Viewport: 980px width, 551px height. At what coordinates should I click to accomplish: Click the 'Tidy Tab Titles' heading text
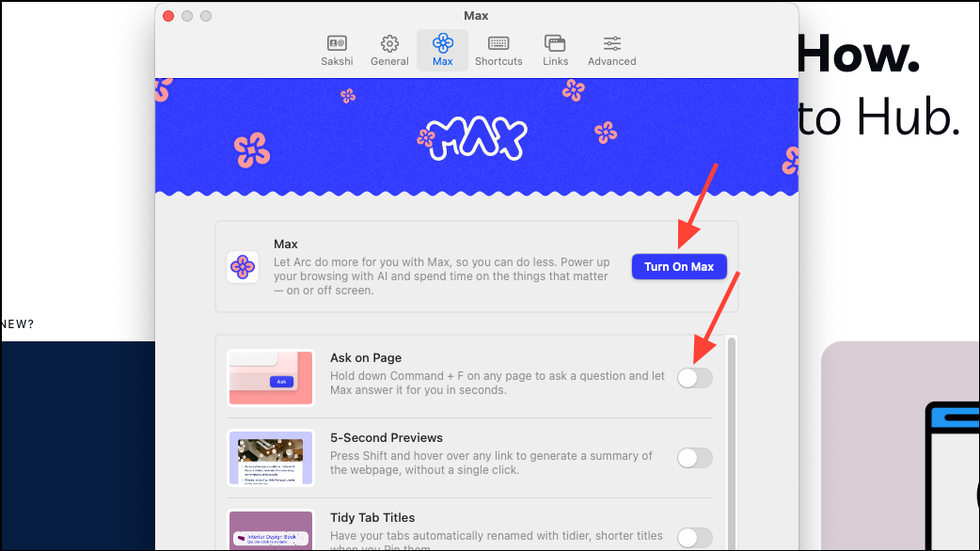[x=372, y=518]
